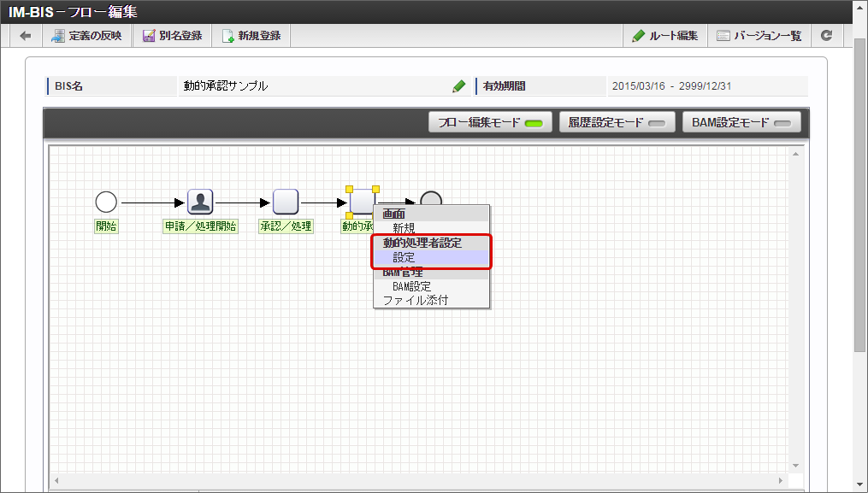
Task: Click canvas horizontal scrollbar right arrow
Action: click(x=781, y=480)
